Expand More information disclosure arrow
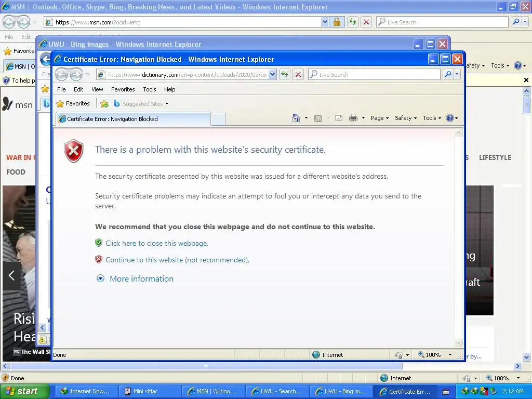The width and height of the screenshot is (532, 399). click(100, 278)
